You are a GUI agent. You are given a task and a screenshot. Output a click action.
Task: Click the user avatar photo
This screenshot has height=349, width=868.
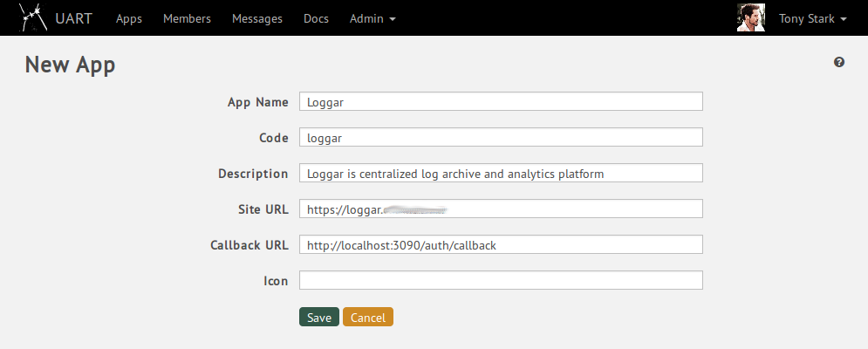click(x=750, y=18)
